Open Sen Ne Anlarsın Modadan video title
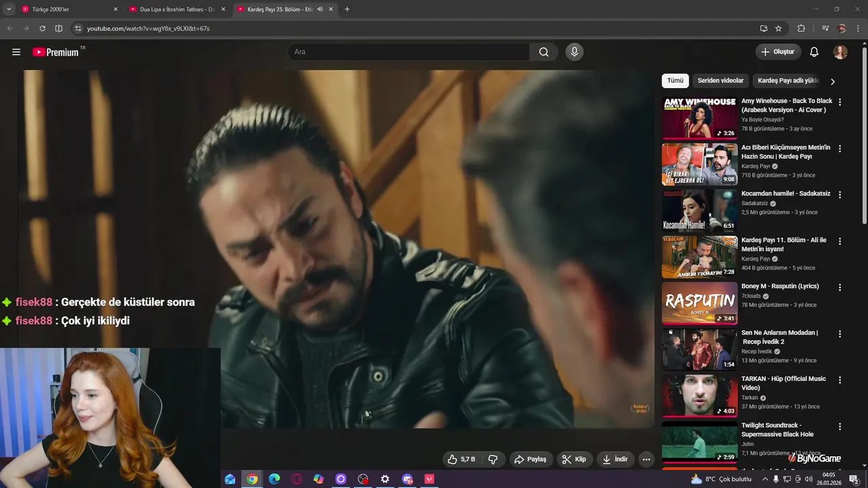Image resolution: width=868 pixels, height=488 pixels. point(780,337)
